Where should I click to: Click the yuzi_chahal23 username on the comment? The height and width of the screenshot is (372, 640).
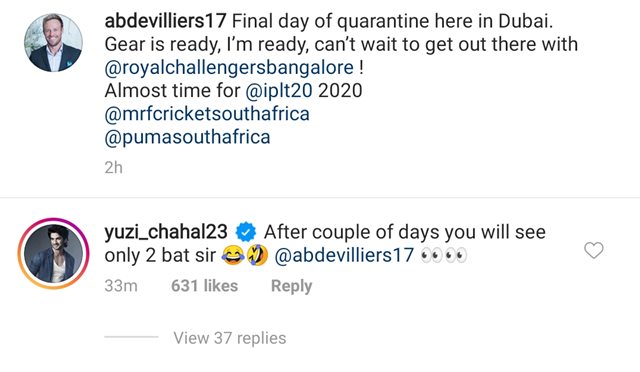pos(166,232)
